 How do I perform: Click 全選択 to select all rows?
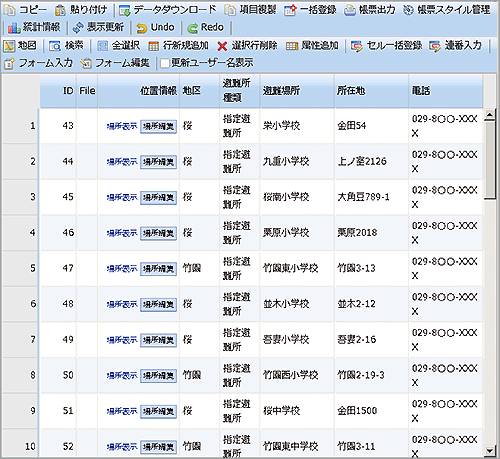[118, 46]
